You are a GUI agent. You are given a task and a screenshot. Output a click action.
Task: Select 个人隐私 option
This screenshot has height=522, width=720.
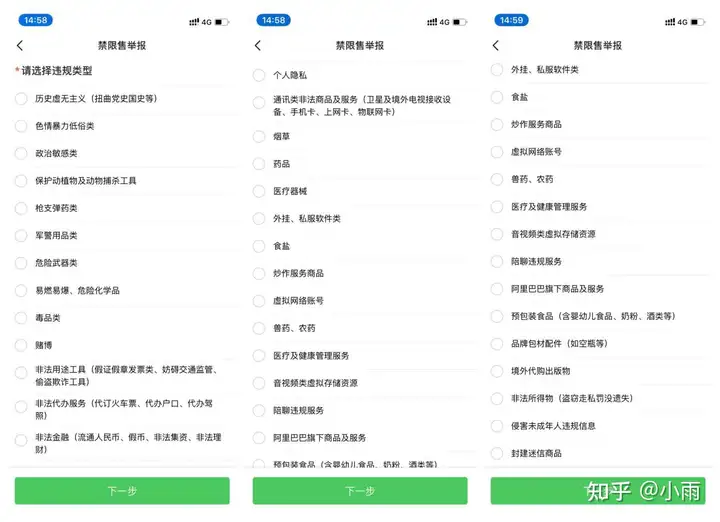coord(259,75)
